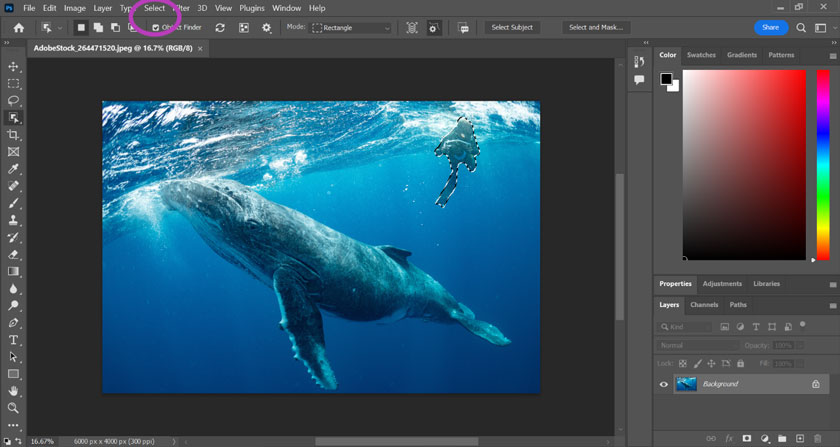Click the settings gear icon in options bar
This screenshot has width=840, height=447.
click(x=266, y=28)
